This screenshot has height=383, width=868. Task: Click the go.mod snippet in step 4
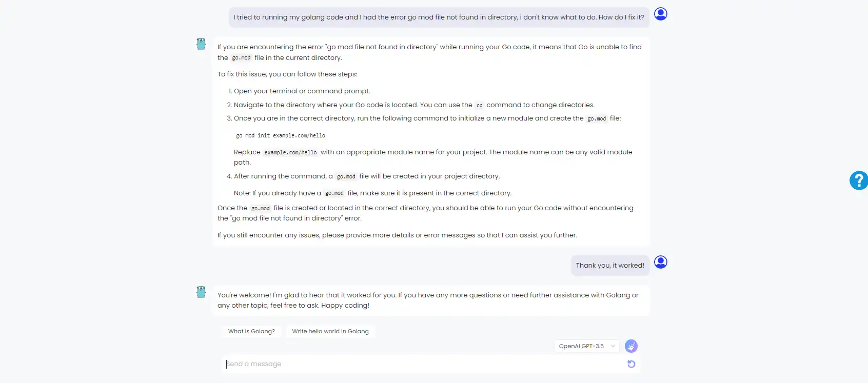click(x=346, y=176)
